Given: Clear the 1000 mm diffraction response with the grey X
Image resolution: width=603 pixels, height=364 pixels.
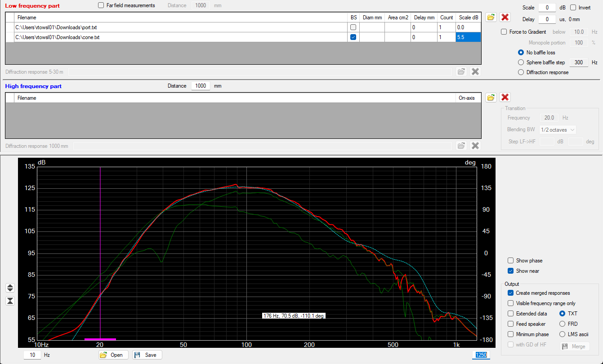Looking at the screenshot, I should pos(475,146).
